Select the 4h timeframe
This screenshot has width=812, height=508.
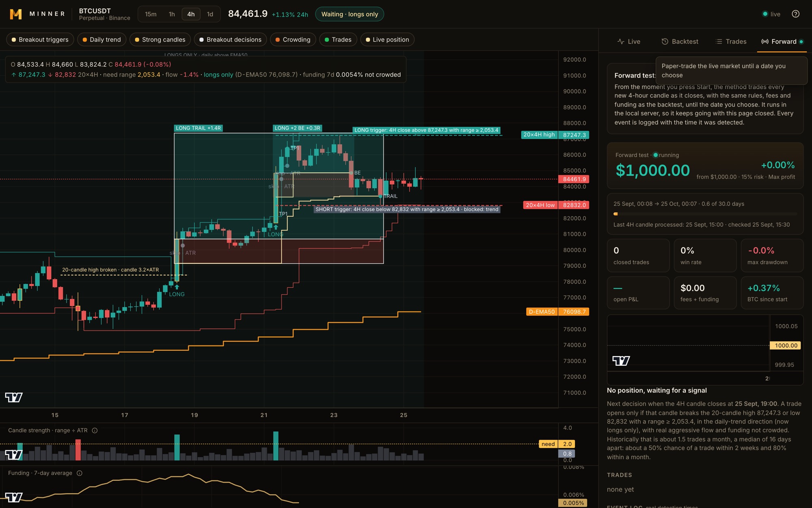tap(191, 14)
